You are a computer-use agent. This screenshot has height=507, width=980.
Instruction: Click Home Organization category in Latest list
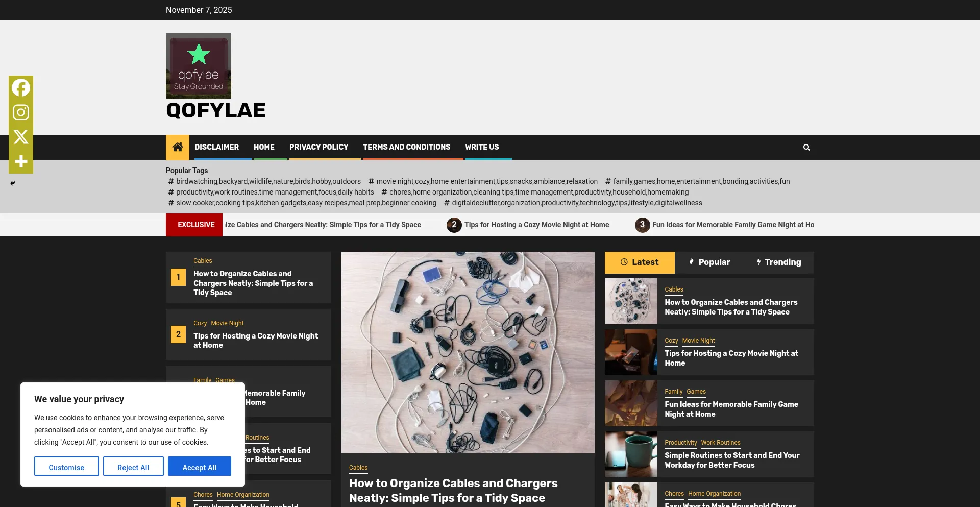714,494
